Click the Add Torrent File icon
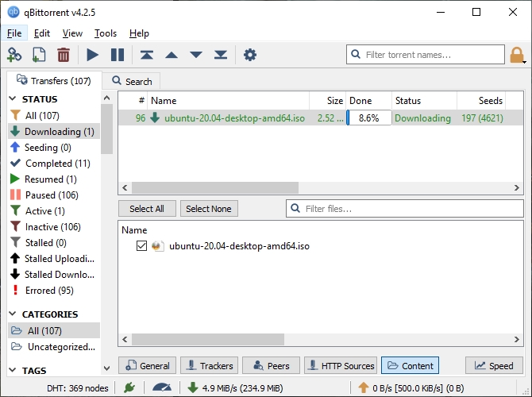This screenshot has height=397, width=532. [x=39, y=55]
